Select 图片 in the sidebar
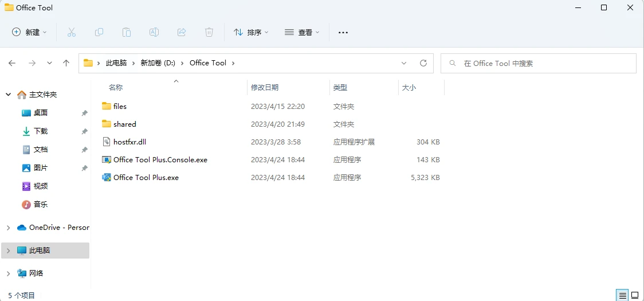The height and width of the screenshot is (301, 644). [x=41, y=168]
